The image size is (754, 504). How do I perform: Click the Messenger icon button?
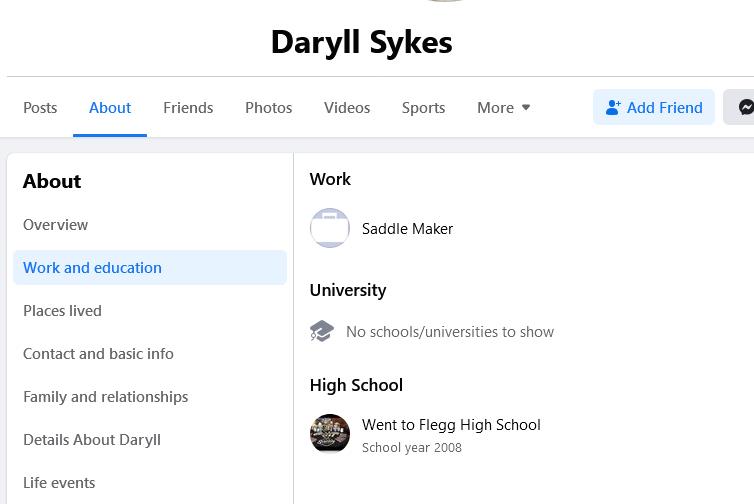pos(741,108)
